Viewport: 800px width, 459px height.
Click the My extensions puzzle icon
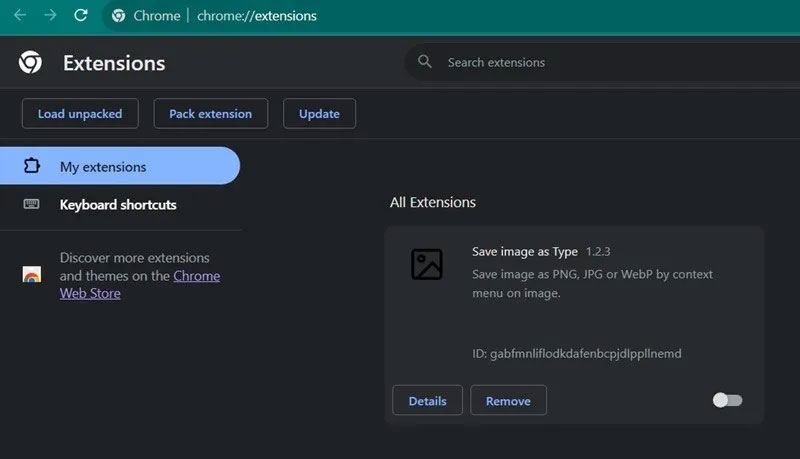(32, 166)
